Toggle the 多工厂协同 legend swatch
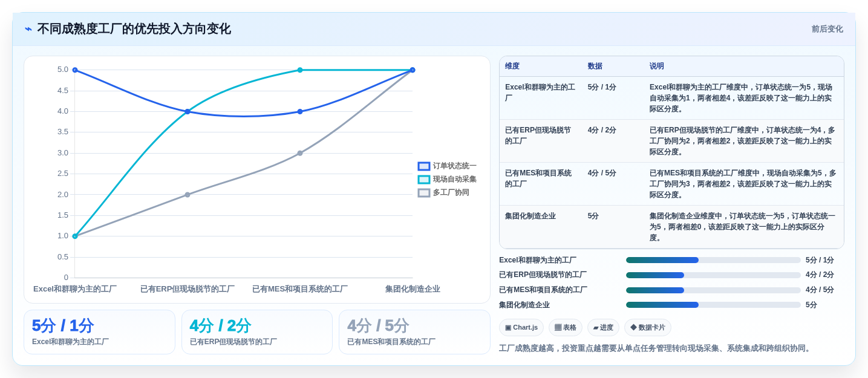Viewport: 868px width, 378px height. (x=423, y=193)
